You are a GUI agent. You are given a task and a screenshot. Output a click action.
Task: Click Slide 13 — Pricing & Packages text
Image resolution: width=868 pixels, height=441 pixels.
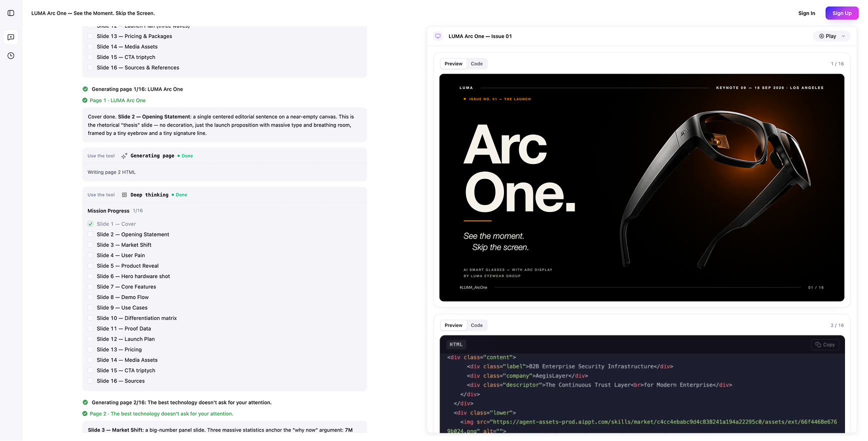(x=134, y=36)
